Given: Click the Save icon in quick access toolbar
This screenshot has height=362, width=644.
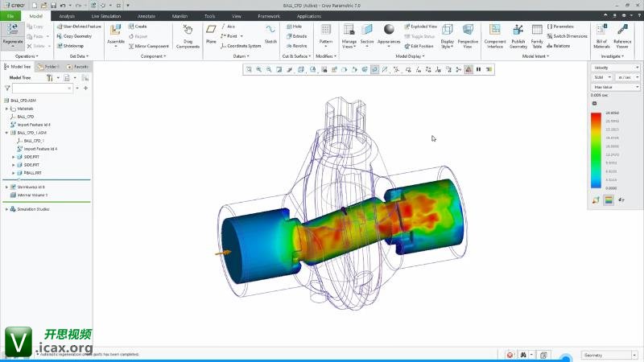Looking at the screenshot, I should pyautogui.click(x=53, y=6).
